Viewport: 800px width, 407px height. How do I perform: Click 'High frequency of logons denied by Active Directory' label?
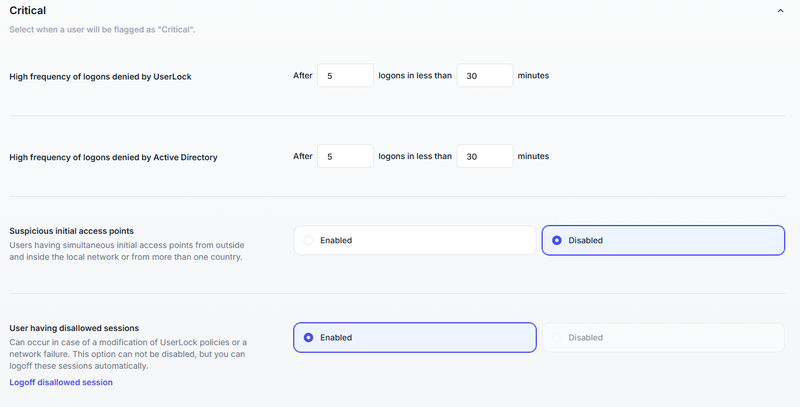click(113, 157)
